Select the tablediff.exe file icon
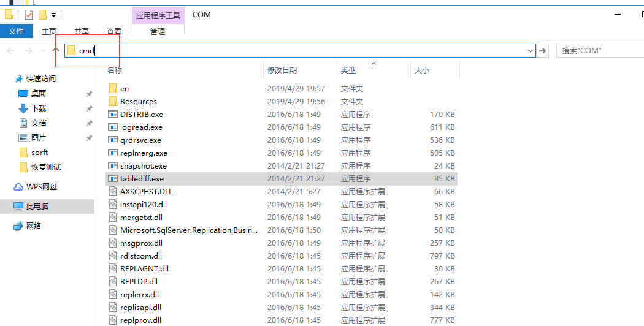Screen dimensions: 644x326 (113, 178)
